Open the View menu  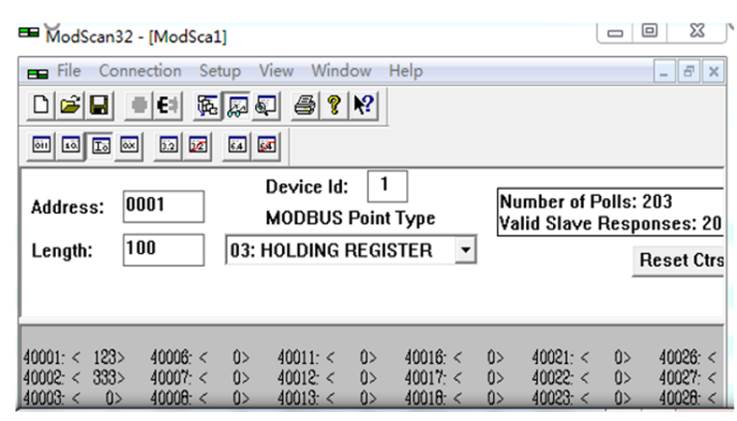coord(276,71)
